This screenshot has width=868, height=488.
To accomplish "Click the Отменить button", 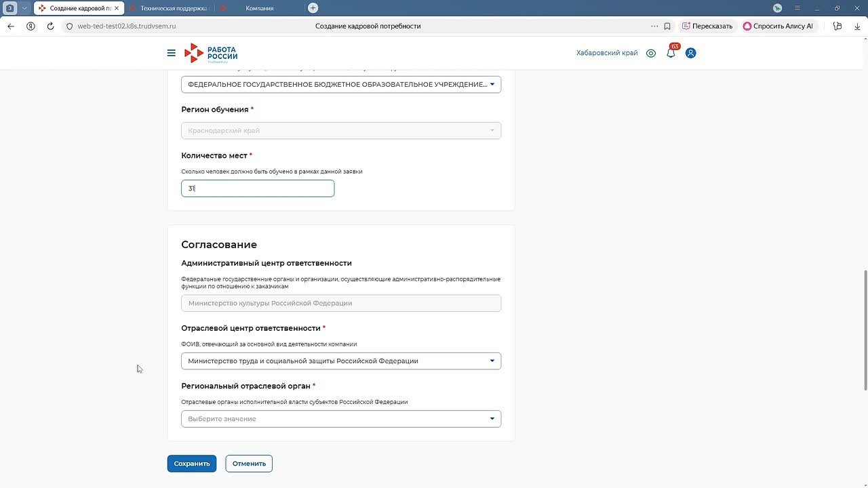I will click(x=249, y=464).
